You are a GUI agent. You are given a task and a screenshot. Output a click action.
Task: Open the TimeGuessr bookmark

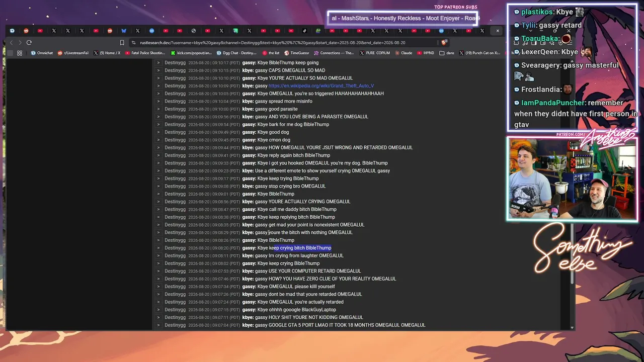click(297, 53)
